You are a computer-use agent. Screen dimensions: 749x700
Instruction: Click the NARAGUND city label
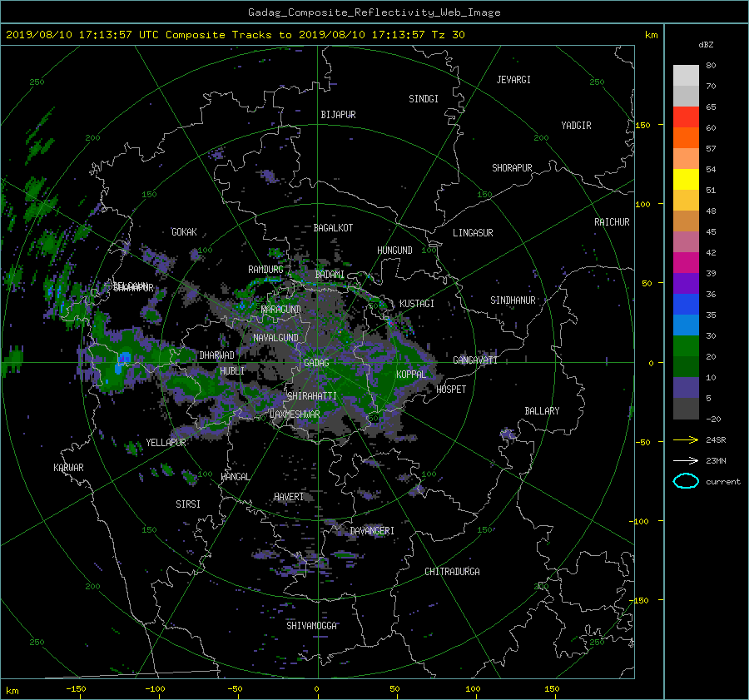[281, 310]
